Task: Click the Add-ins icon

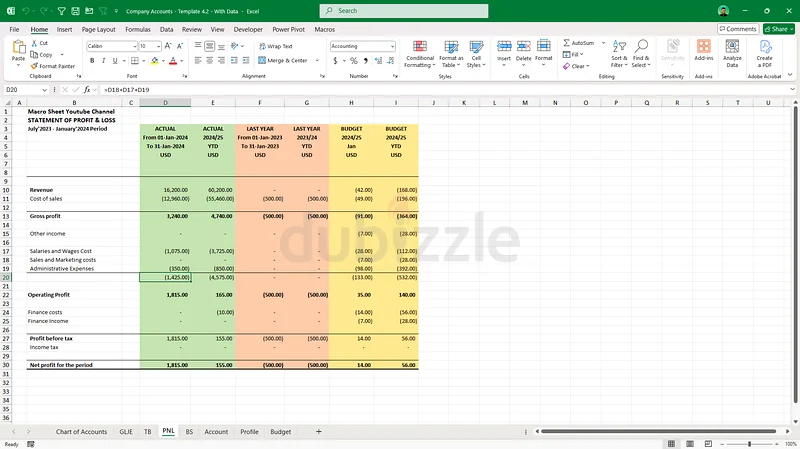Action: coord(704,47)
